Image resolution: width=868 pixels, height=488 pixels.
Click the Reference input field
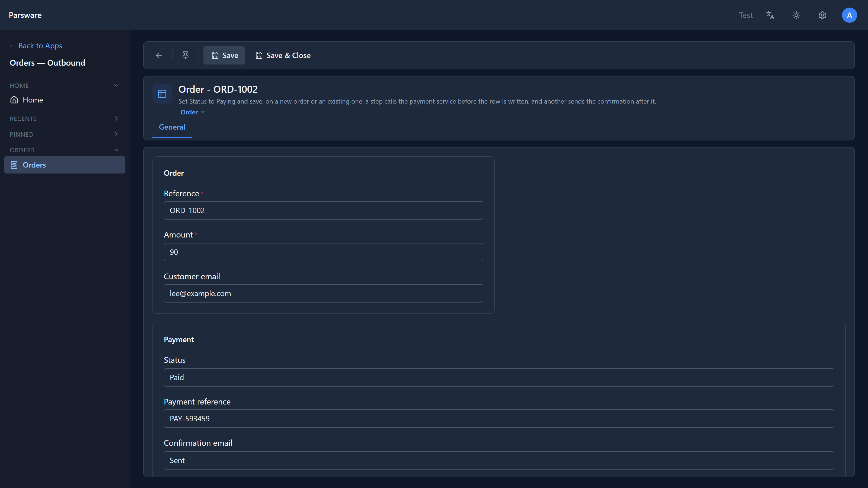323,210
